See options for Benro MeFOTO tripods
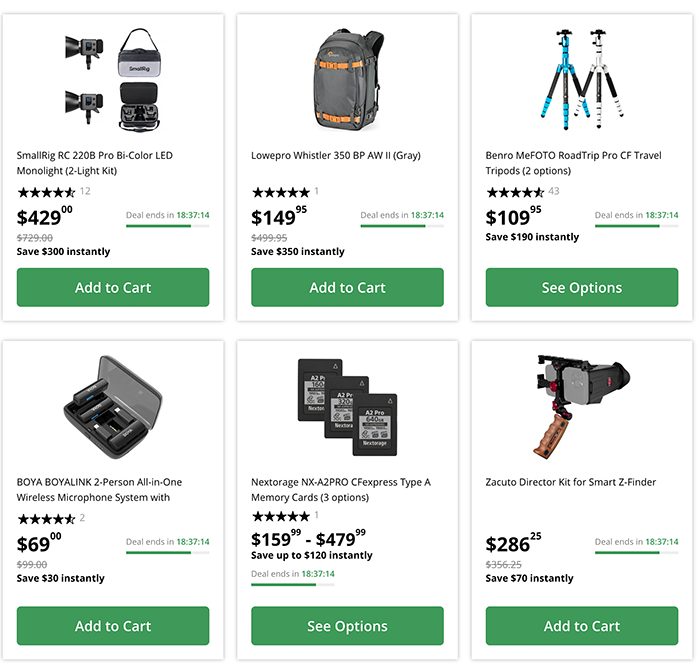 click(x=582, y=287)
